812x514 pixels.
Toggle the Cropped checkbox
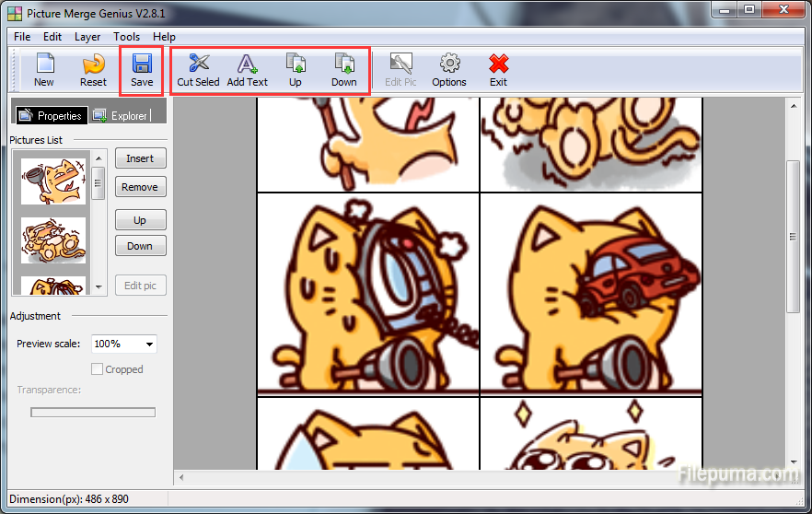coord(97,369)
